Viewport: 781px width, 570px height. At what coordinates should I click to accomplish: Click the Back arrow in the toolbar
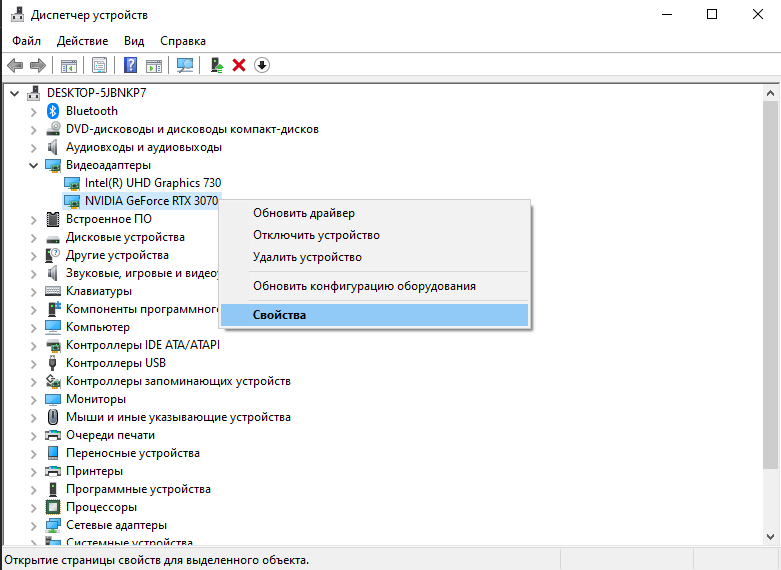(15, 65)
